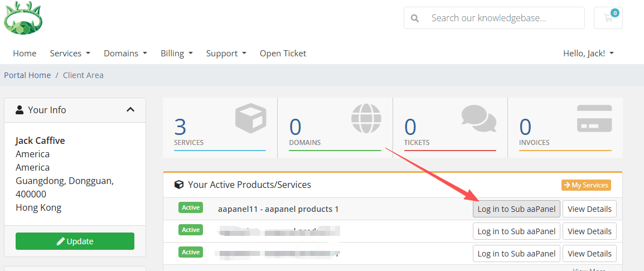Click the Domains globe icon tile
This screenshot has width=644, height=271.
(x=366, y=118)
